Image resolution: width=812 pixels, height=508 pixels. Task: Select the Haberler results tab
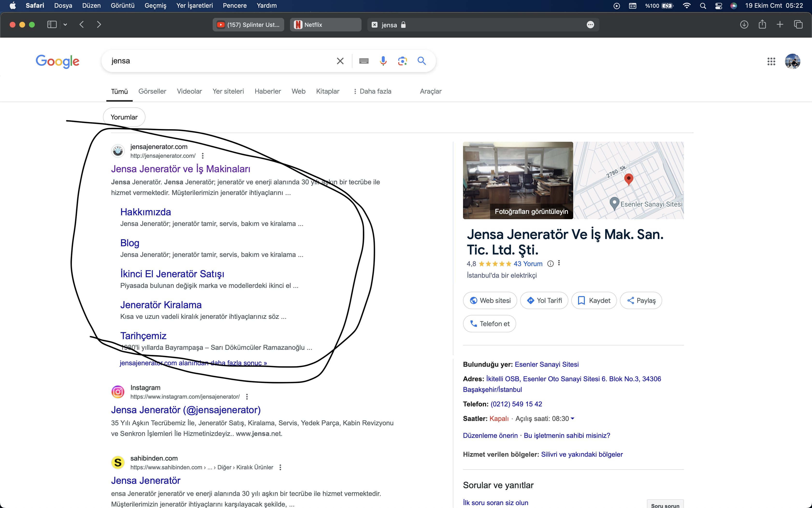268,91
